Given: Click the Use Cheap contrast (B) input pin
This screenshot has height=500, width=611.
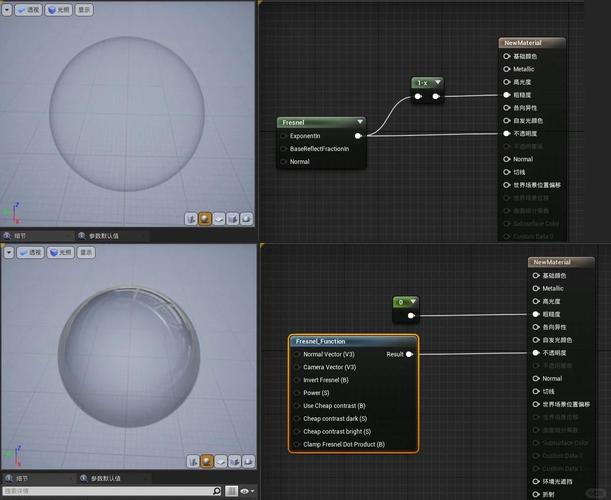Looking at the screenshot, I should pos(297,406).
